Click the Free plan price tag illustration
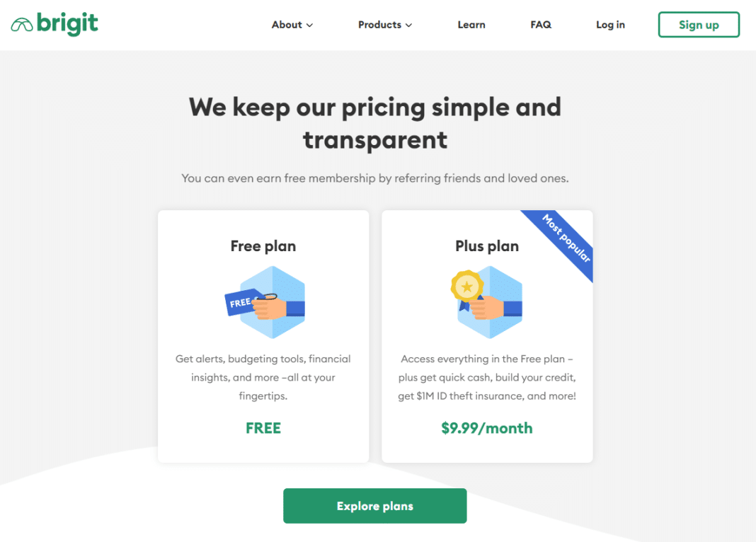The width and height of the screenshot is (756, 542). click(x=265, y=302)
